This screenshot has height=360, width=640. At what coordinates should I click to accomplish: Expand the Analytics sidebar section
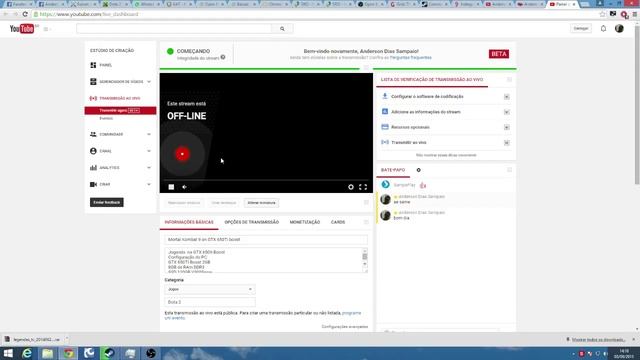pyautogui.click(x=149, y=168)
